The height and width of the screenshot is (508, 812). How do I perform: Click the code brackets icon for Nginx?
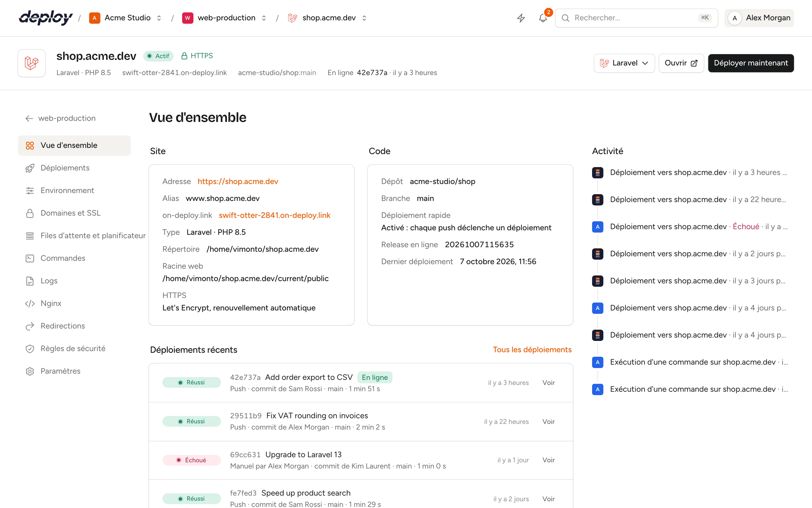(x=30, y=303)
